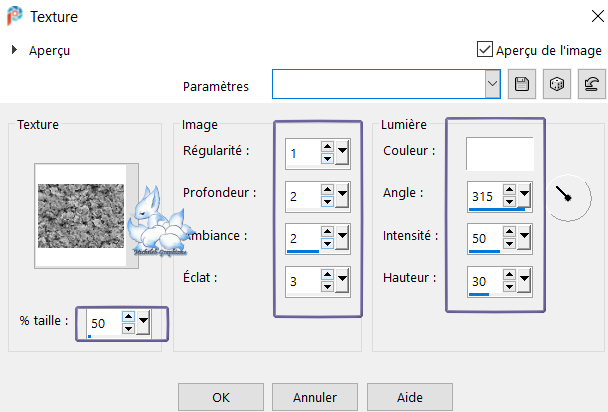608x412 pixels.
Task: Click the Ambiance value field
Action: tap(304, 238)
